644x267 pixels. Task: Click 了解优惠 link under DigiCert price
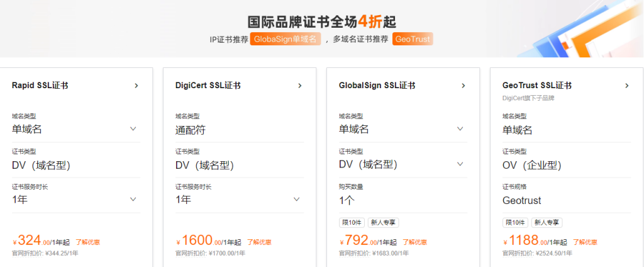258,242
